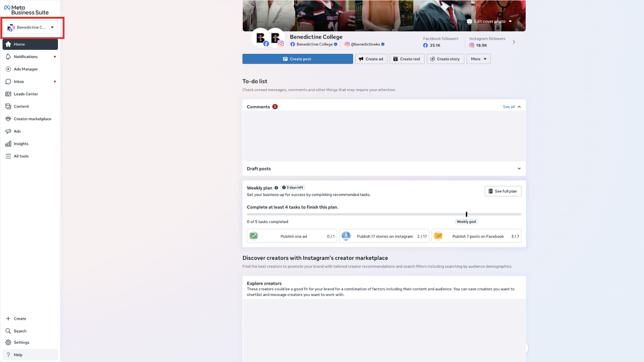The width and height of the screenshot is (644, 362).
Task: Collapse the Comments section chevron
Action: coord(519,107)
